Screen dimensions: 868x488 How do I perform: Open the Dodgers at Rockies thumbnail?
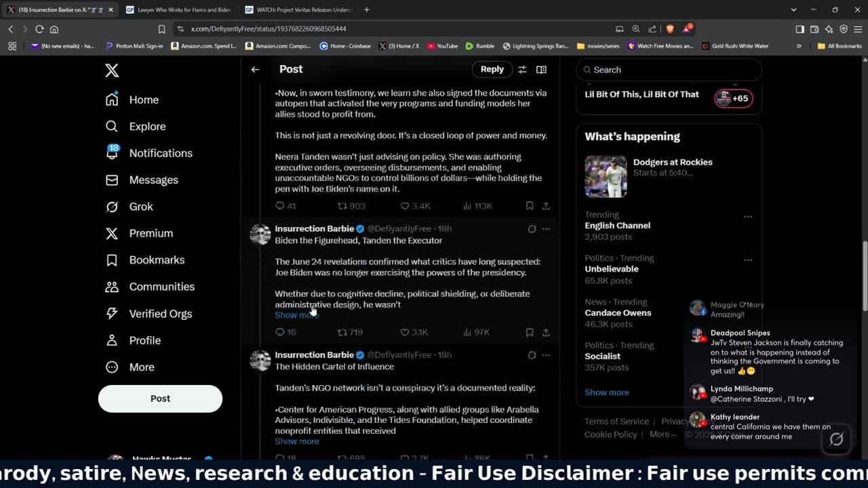pyautogui.click(x=606, y=176)
